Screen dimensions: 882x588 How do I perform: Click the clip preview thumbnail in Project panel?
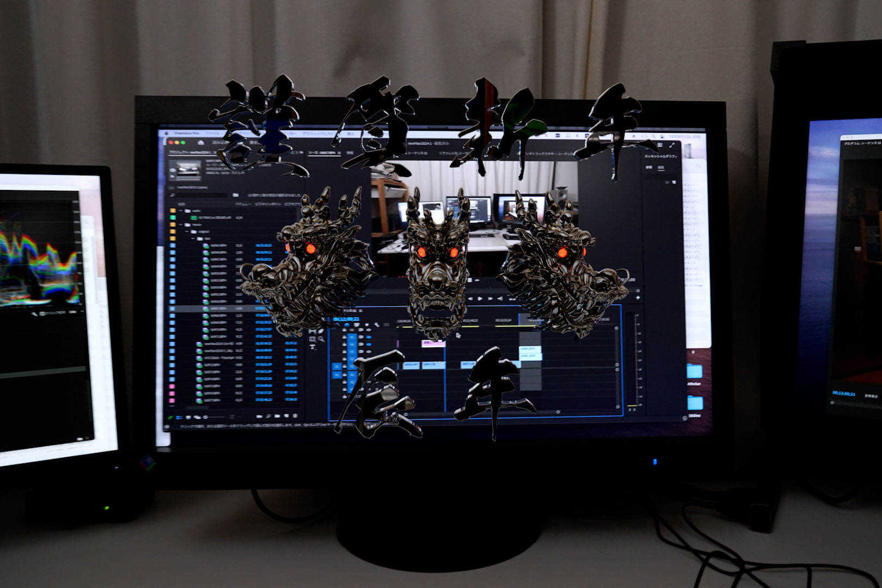(x=186, y=170)
